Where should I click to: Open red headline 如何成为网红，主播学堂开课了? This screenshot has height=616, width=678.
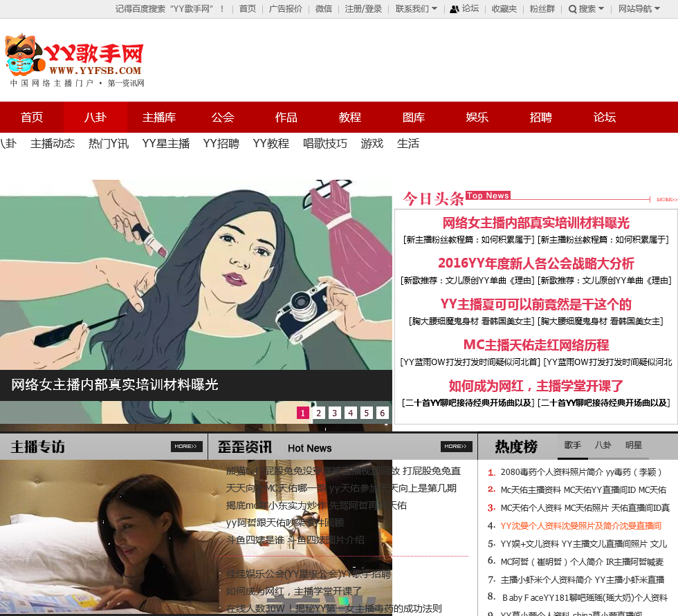[535, 386]
